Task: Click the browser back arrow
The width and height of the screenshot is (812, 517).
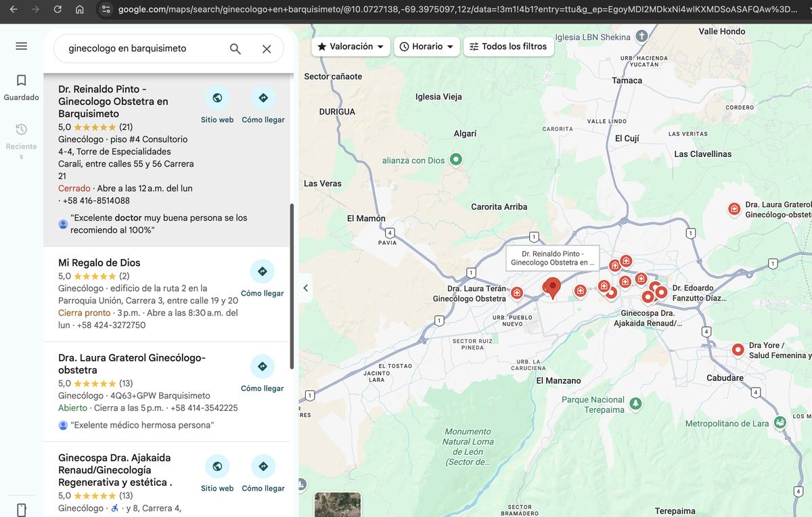Action: pos(14,9)
